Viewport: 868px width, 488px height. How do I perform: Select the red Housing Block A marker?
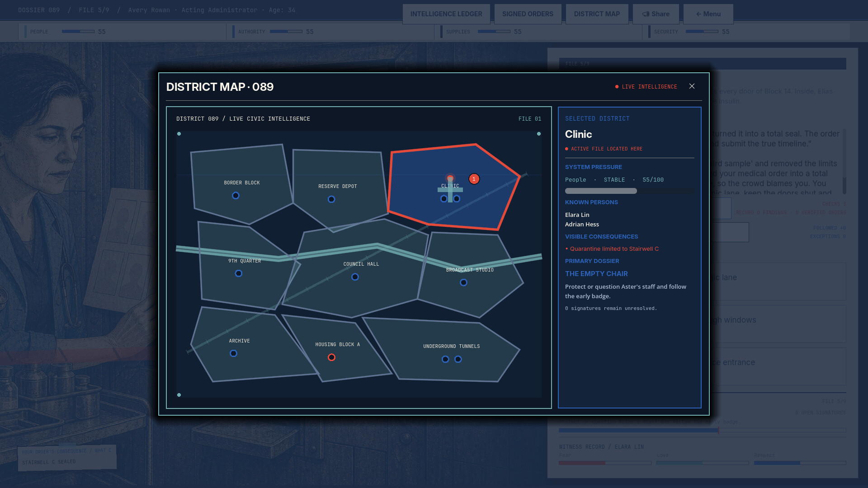click(x=331, y=357)
